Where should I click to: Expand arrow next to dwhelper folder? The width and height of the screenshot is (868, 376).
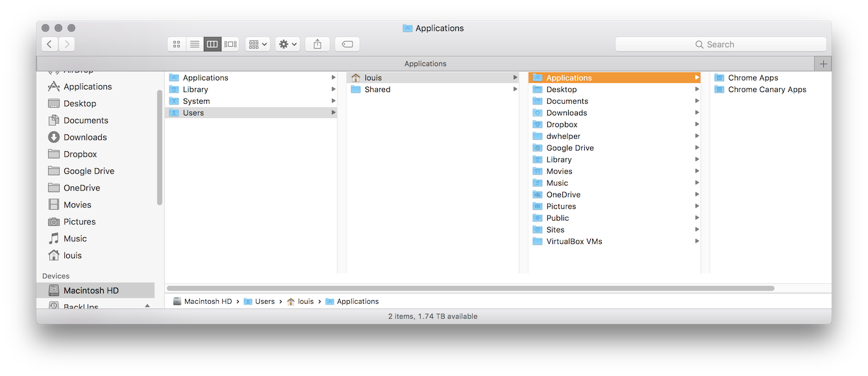pyautogui.click(x=697, y=136)
